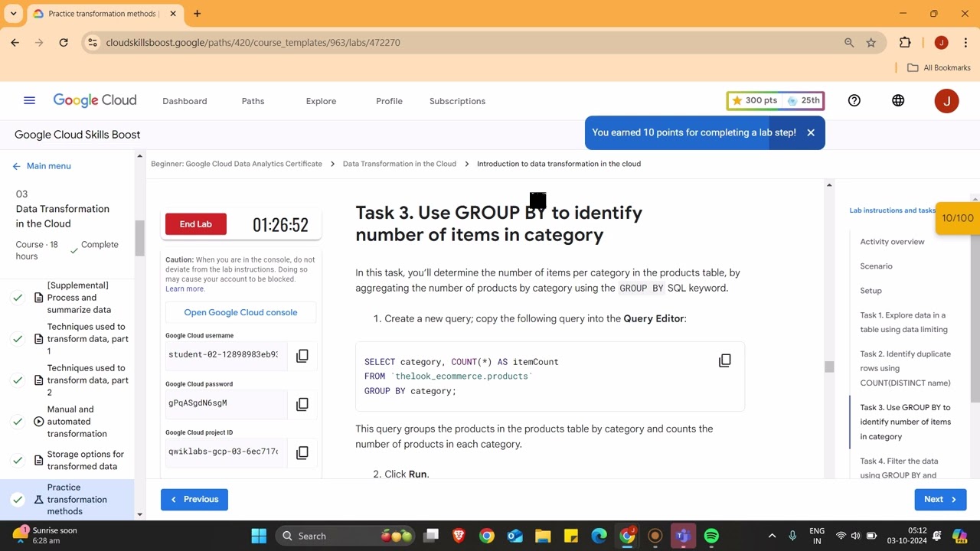The height and width of the screenshot is (551, 980).
Task: Open the Windows Start menu
Action: click(x=259, y=536)
